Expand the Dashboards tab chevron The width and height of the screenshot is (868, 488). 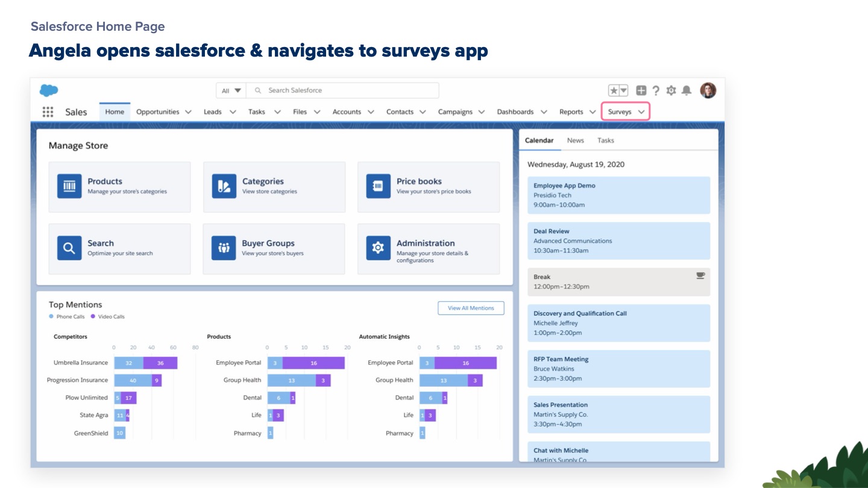[544, 112]
